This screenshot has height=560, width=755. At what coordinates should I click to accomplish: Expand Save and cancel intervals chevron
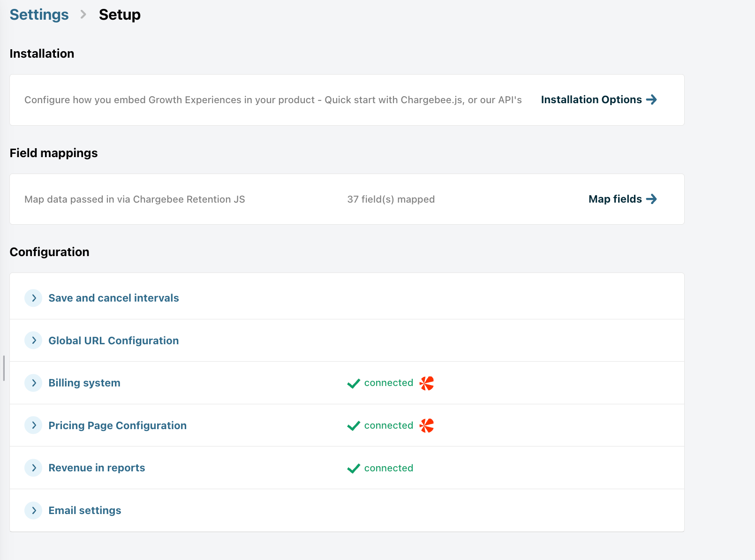(33, 298)
